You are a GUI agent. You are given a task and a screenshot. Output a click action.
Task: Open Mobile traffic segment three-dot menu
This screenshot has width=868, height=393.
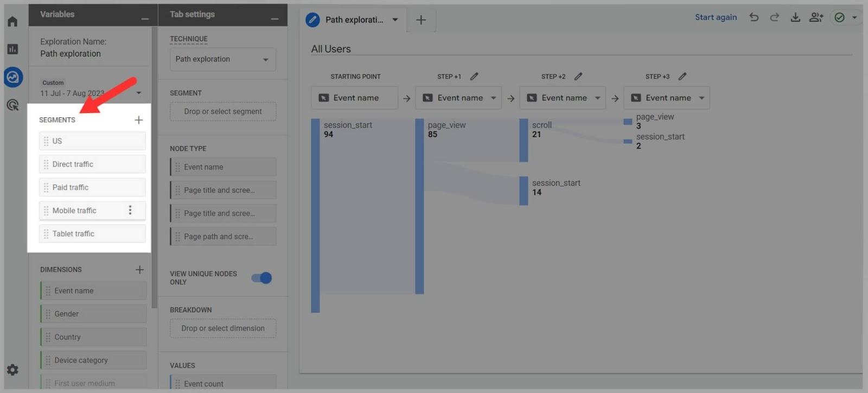(x=130, y=210)
